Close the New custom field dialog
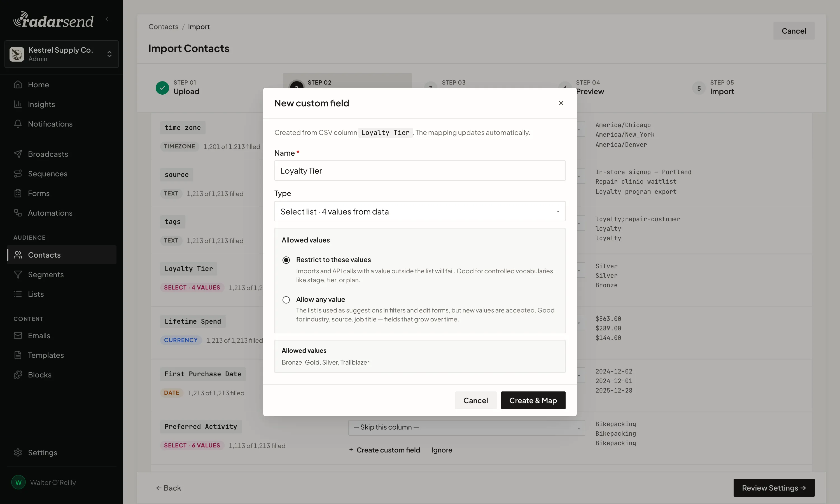 click(561, 103)
